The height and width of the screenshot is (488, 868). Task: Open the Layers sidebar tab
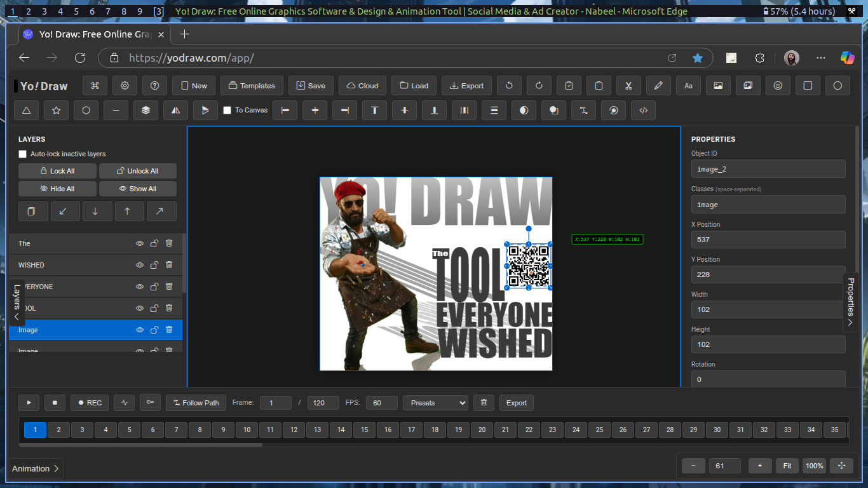[x=17, y=304]
